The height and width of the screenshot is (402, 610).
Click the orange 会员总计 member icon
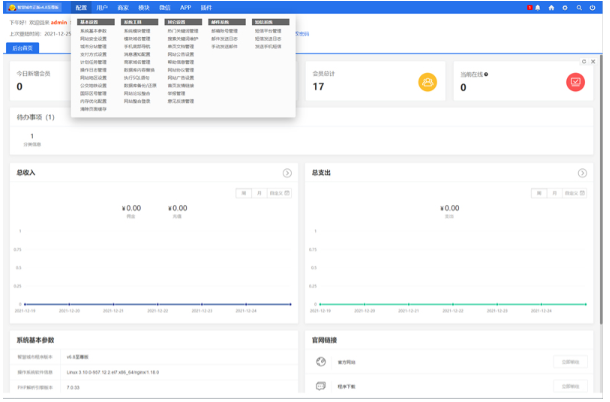click(x=427, y=82)
